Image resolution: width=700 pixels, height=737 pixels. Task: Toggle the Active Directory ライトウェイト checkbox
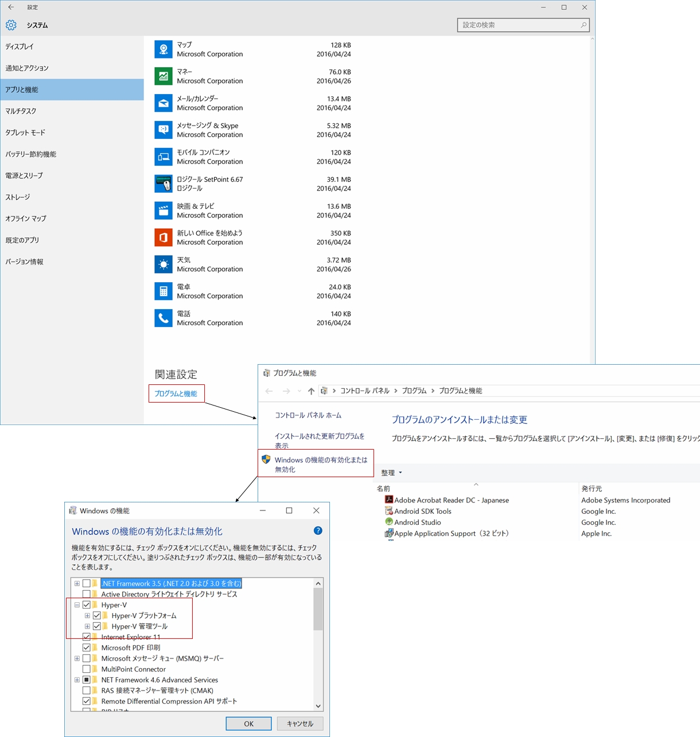(87, 594)
